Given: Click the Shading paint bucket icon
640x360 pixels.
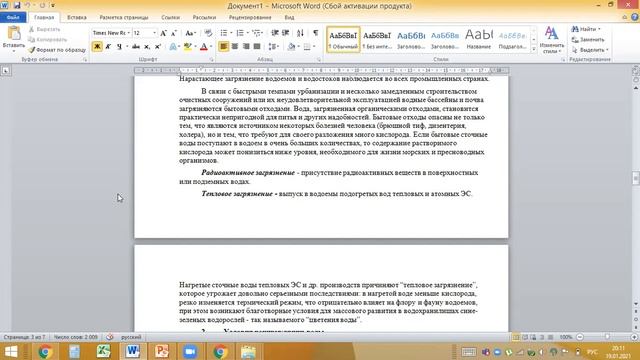Looking at the screenshot, I should pos(291,47).
